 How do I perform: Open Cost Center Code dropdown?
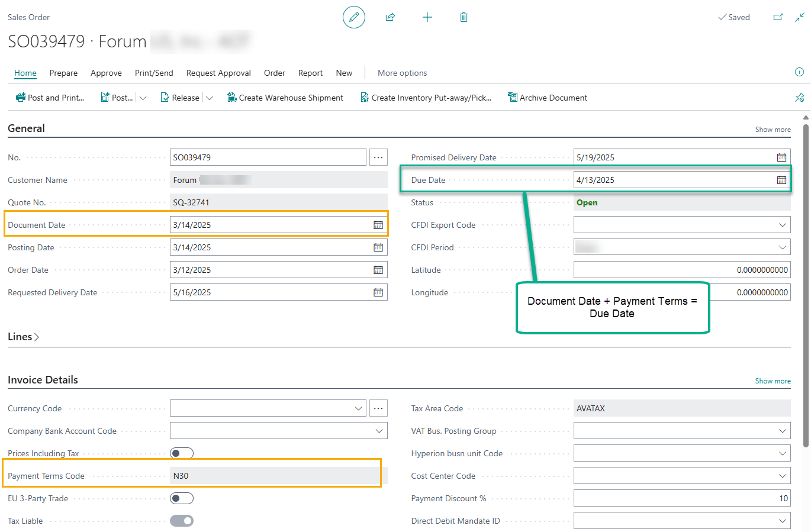(x=782, y=476)
